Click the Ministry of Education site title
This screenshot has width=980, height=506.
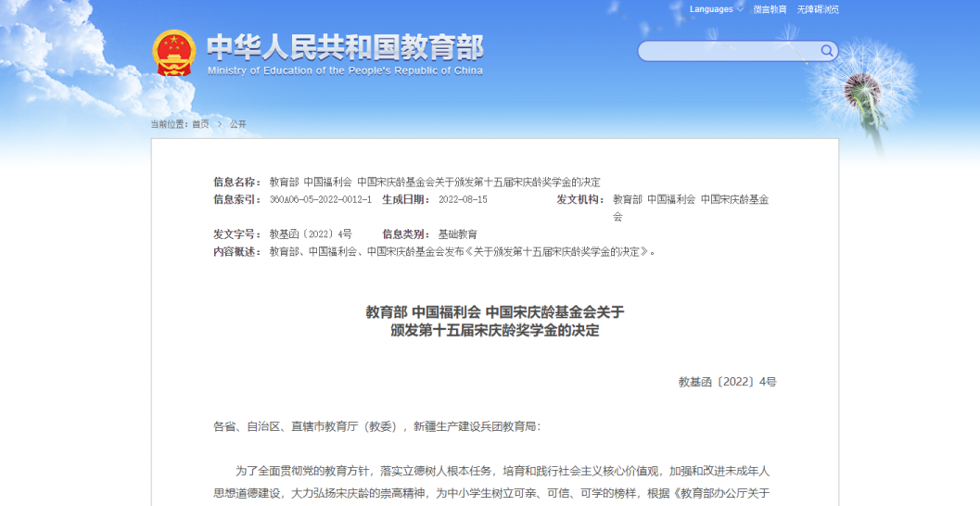click(x=345, y=54)
